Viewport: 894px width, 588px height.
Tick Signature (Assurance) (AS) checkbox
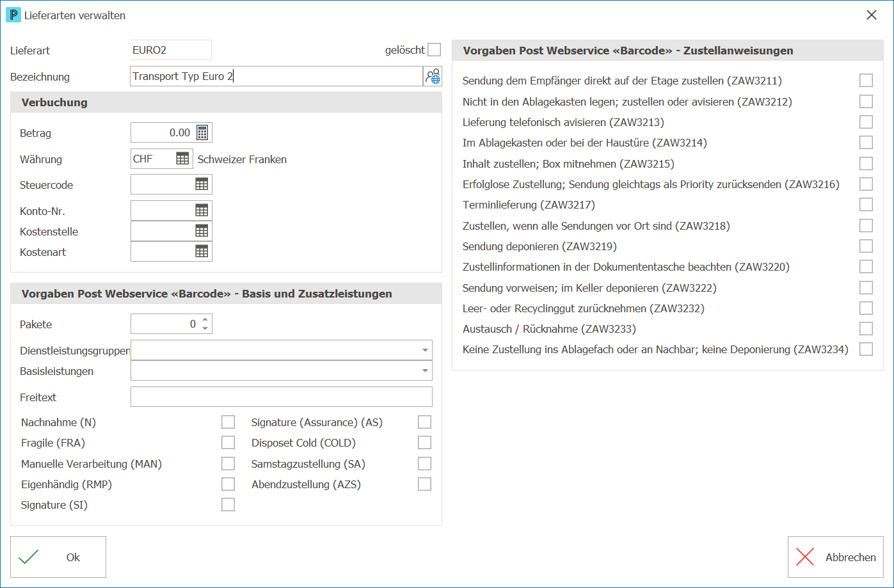click(424, 422)
